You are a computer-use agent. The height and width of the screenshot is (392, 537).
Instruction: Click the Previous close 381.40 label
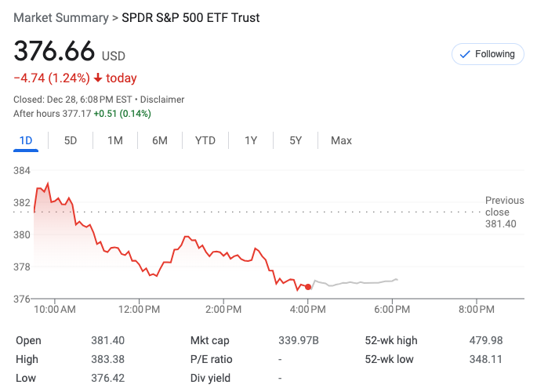tap(500, 212)
